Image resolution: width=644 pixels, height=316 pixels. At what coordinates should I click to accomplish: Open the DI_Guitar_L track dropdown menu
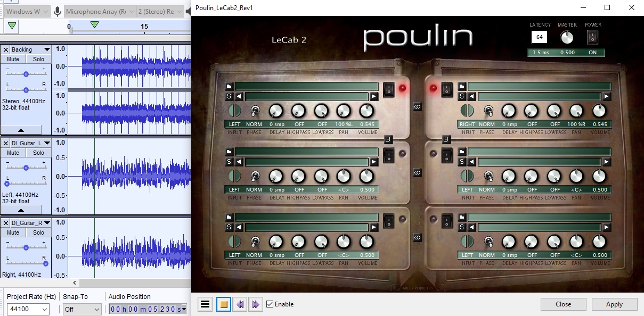[x=31, y=143]
